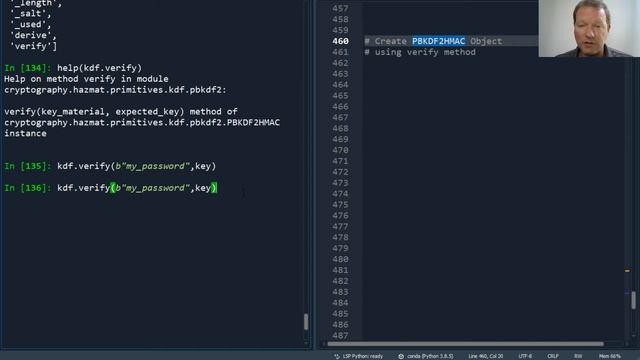Click the 'verify'] entry in console output
Viewport: 640px width, 360px height.
[33, 47]
